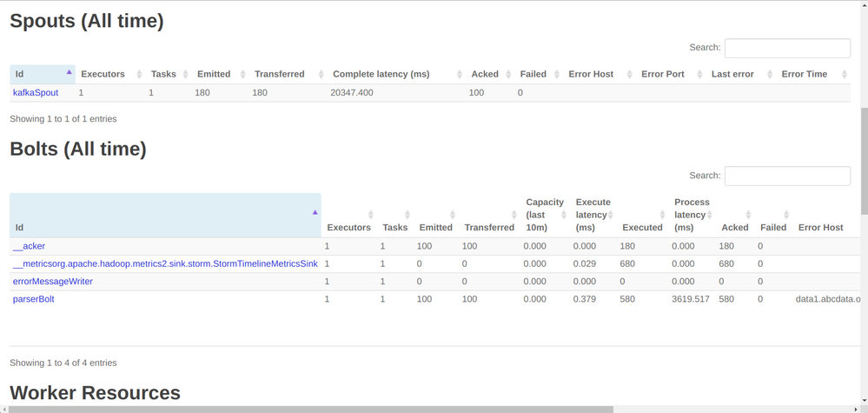Sort Spouts table by Executors
Viewport: 868px width, 413px height.
(x=110, y=74)
